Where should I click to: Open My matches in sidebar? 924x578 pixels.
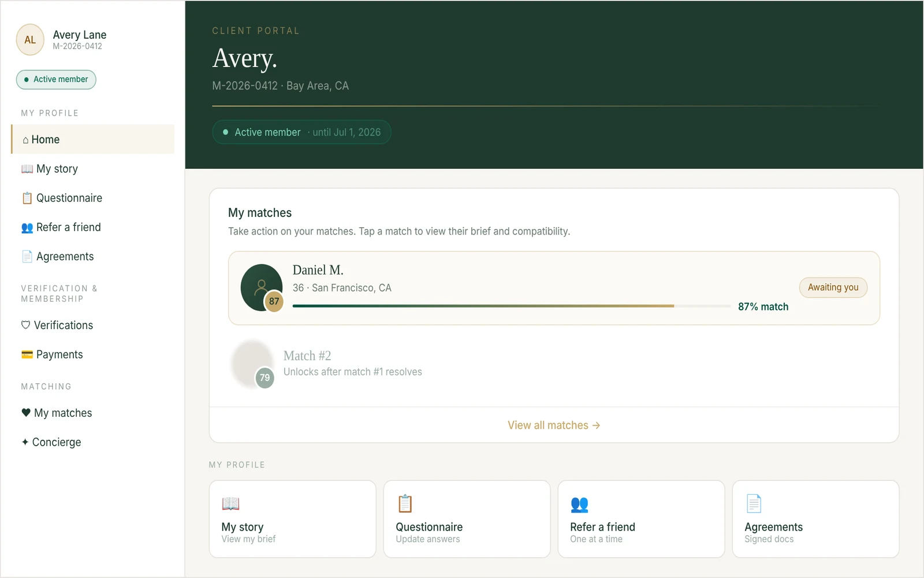92,413
